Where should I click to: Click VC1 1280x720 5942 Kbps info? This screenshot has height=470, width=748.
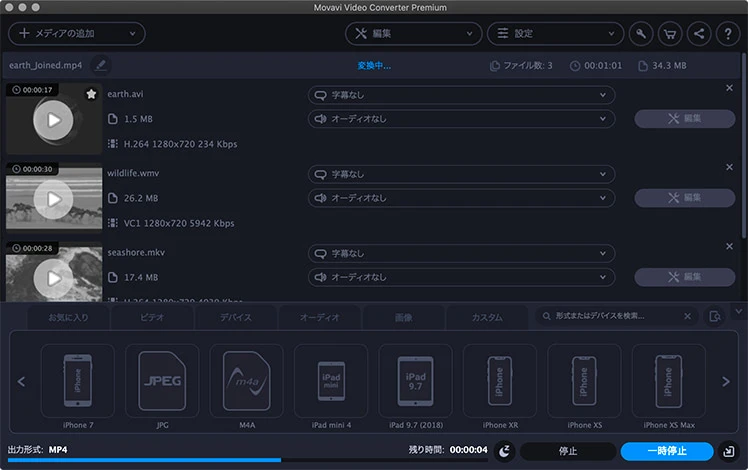(179, 223)
